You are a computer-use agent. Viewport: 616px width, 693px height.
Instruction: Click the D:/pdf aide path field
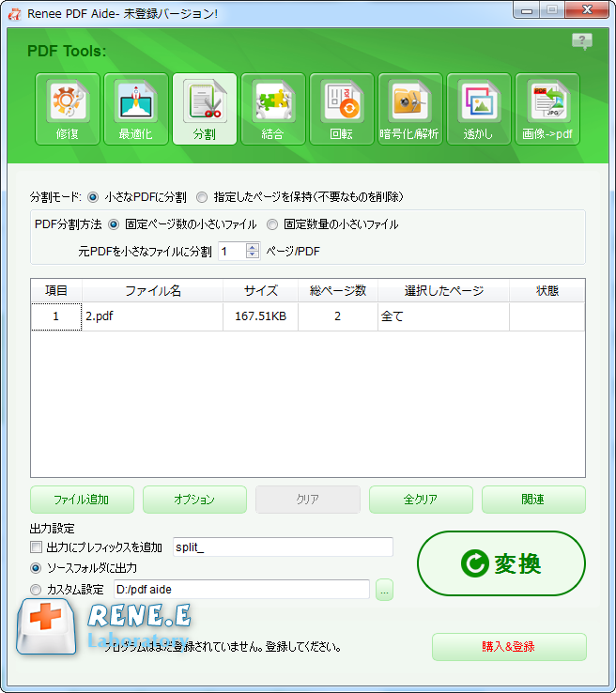[x=241, y=590]
